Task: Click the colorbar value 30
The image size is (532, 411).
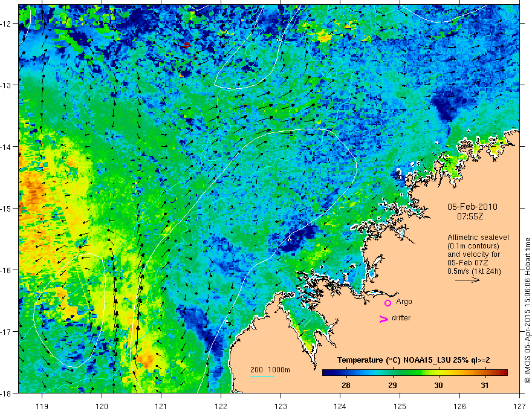Action: (438, 385)
